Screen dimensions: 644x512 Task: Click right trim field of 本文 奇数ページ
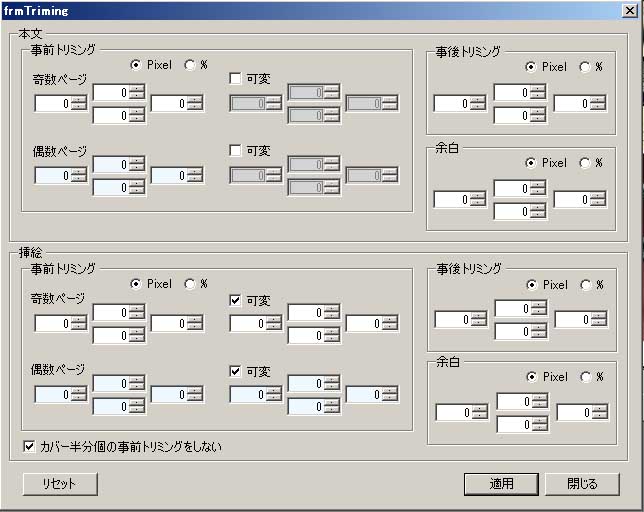177,103
